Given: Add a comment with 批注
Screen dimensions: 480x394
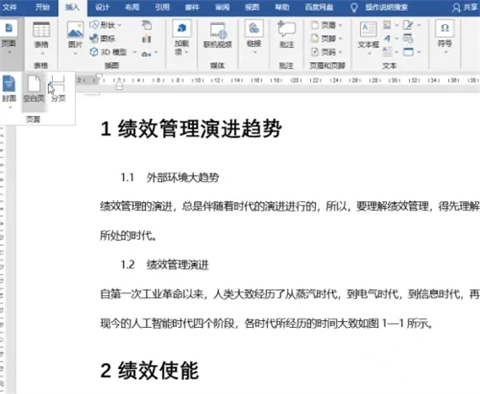Looking at the screenshot, I should tap(286, 35).
